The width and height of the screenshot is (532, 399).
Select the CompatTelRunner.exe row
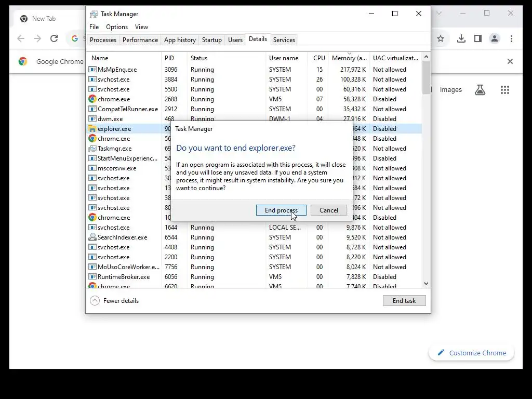[x=255, y=109]
